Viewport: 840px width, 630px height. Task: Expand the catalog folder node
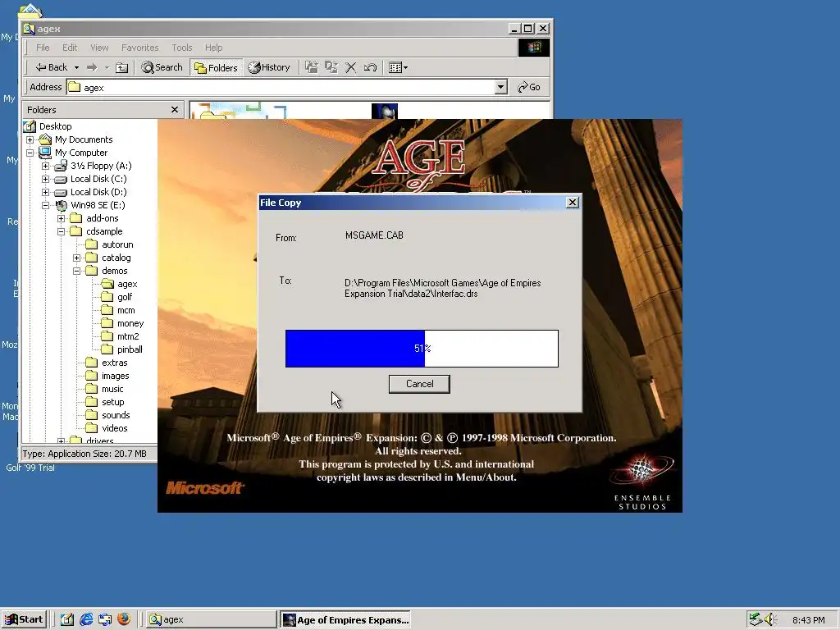[76, 258]
